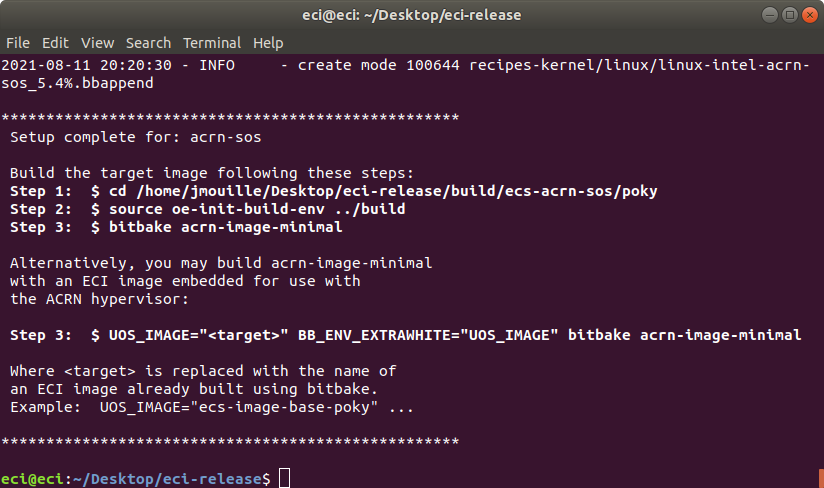Screen dimensions: 824x488
Task: Click the window title eci@eci: ~/Desktop/eci-release
Action: pyautogui.click(x=411, y=15)
